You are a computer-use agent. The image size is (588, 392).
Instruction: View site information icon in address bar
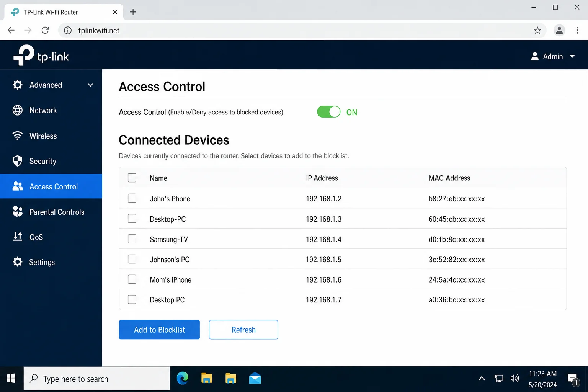[68, 30]
